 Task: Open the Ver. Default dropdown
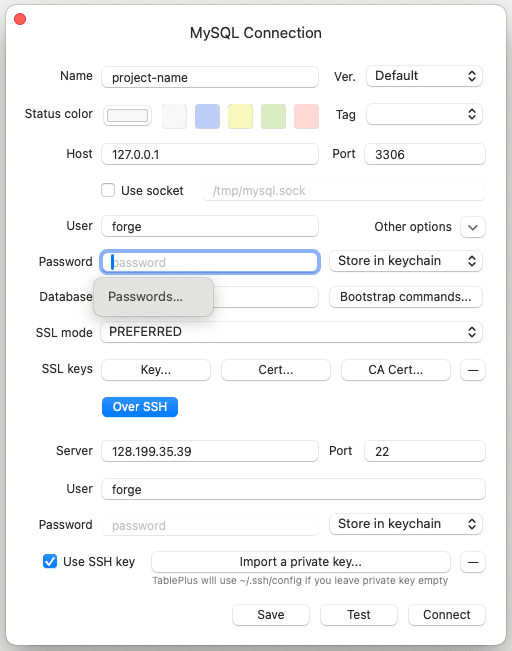click(424, 76)
